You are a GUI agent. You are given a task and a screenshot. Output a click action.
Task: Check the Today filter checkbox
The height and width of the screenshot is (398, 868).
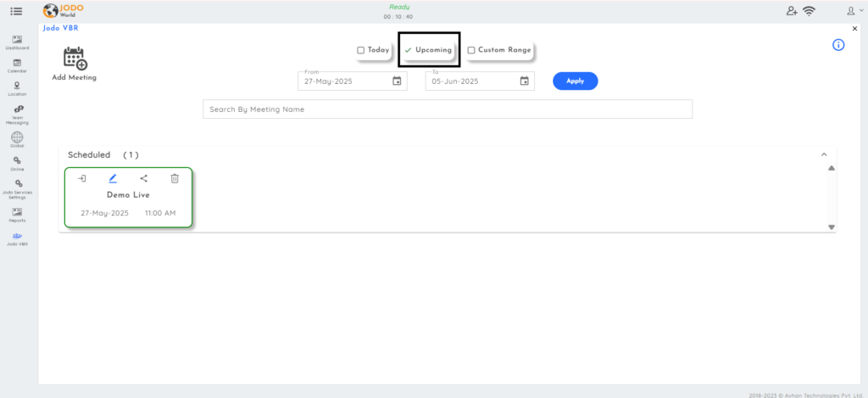(x=360, y=50)
